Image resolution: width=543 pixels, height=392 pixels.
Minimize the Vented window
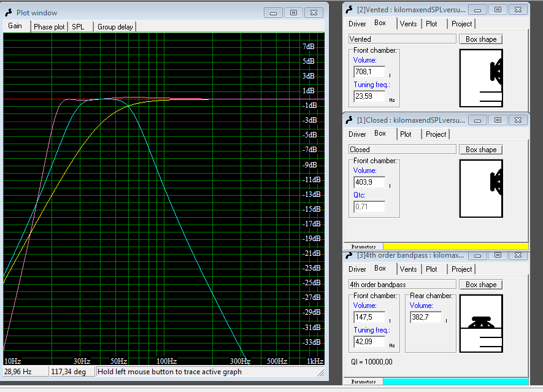[477, 10]
